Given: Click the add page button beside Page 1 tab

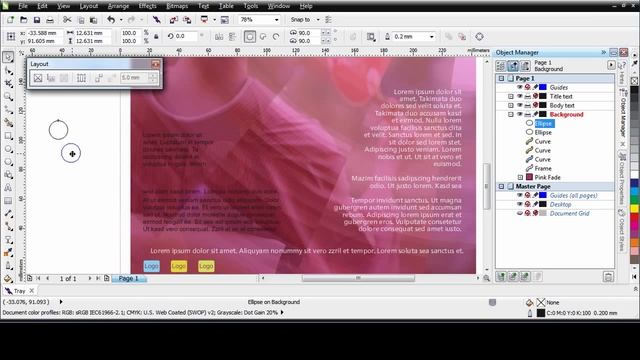Looking at the screenshot, I should [x=107, y=278].
